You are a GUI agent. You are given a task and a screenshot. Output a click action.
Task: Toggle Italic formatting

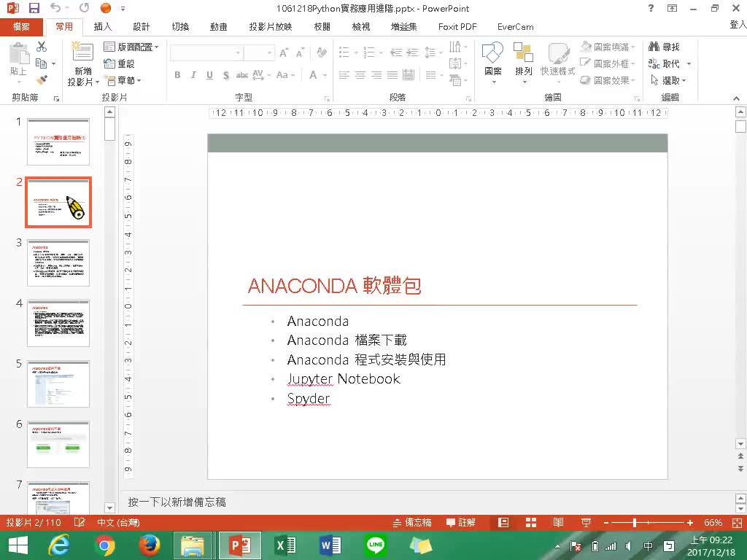pyautogui.click(x=193, y=75)
